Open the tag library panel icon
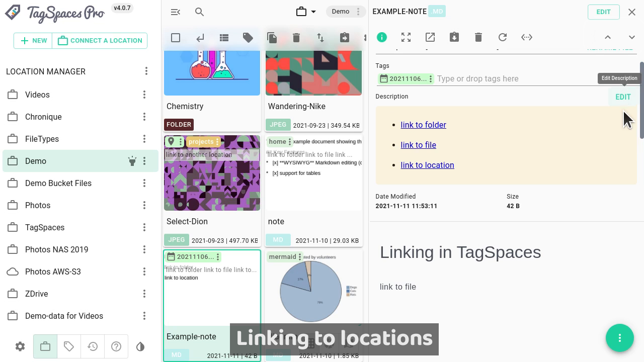Image resolution: width=644 pixels, height=362 pixels. coord(68,346)
